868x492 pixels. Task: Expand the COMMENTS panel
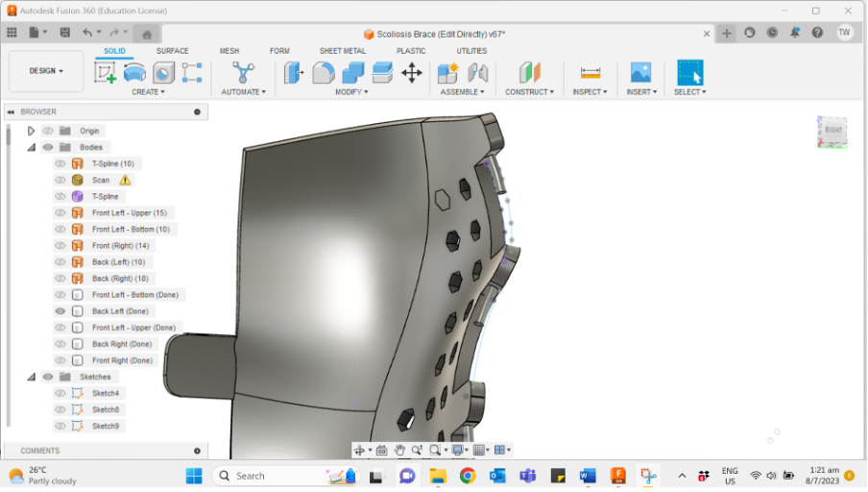pyautogui.click(x=197, y=451)
